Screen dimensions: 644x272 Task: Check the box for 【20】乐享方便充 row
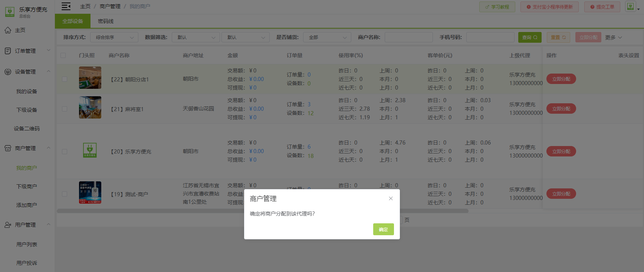65,152
